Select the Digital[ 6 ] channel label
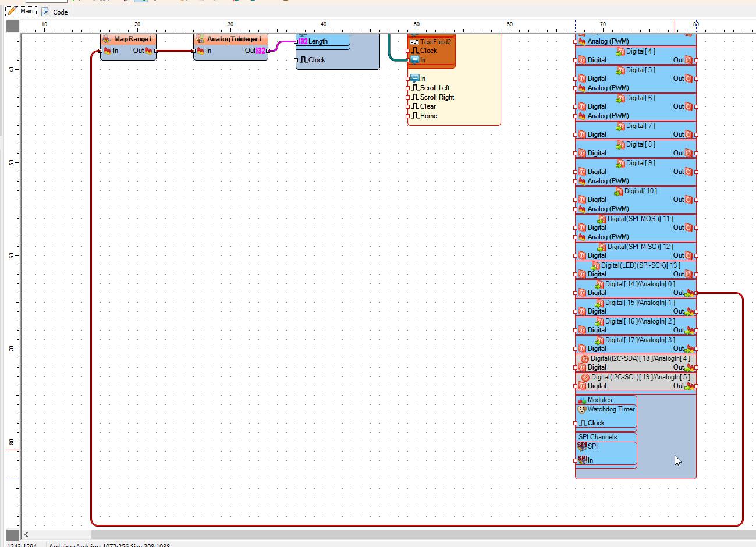This screenshot has width=756, height=547. click(x=640, y=98)
